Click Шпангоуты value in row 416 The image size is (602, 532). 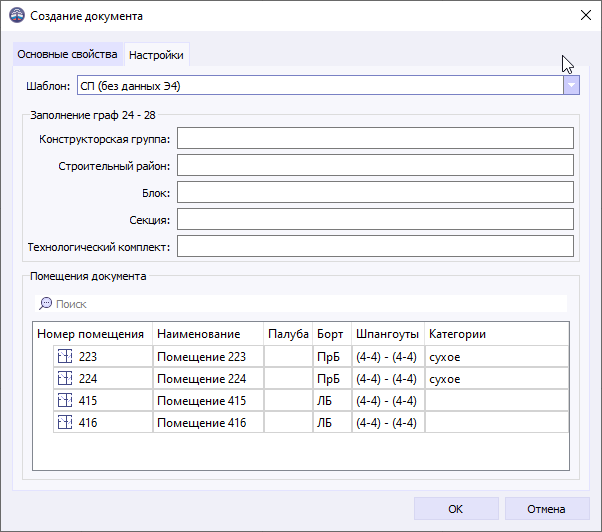[388, 423]
